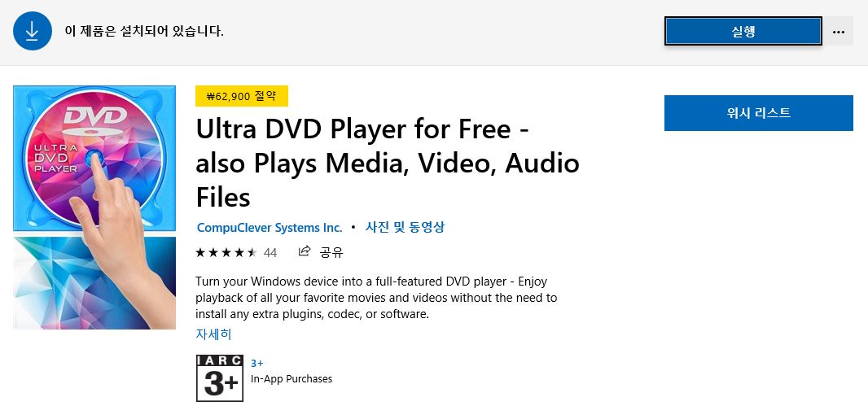The height and width of the screenshot is (419, 868).
Task: Open CompuClever Systems Inc. publisher link
Action: click(270, 227)
